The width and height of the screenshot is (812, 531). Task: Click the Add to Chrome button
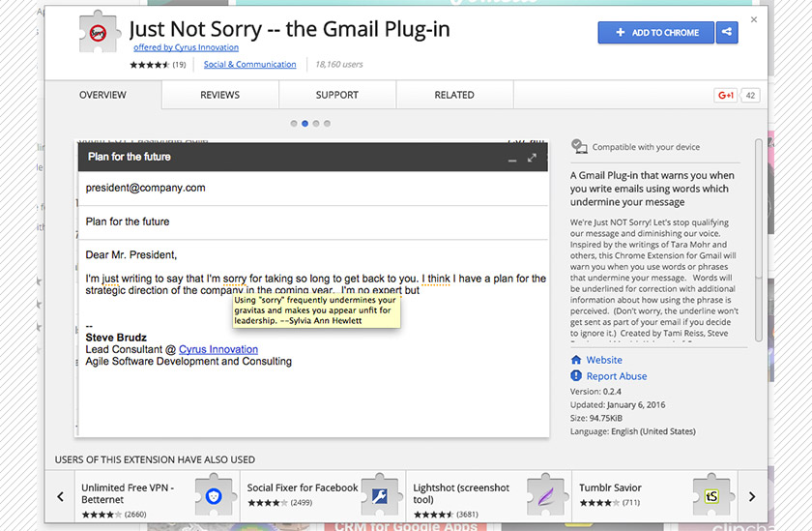coord(656,32)
